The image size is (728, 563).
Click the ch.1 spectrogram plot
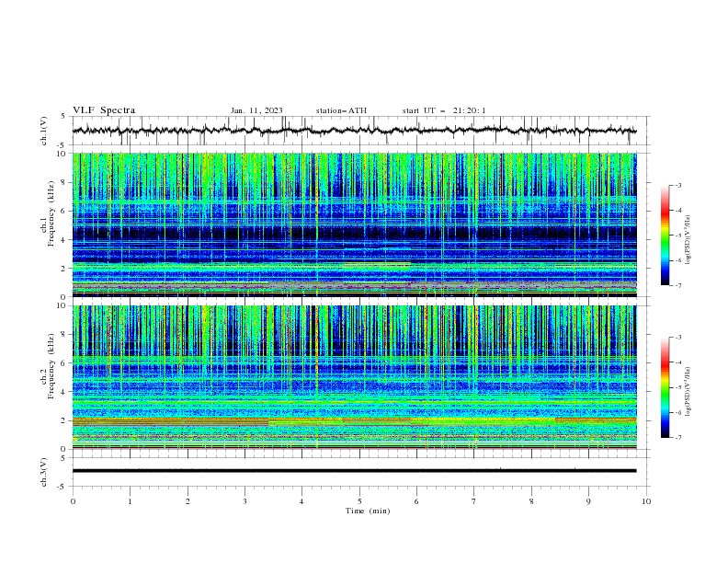point(354,224)
